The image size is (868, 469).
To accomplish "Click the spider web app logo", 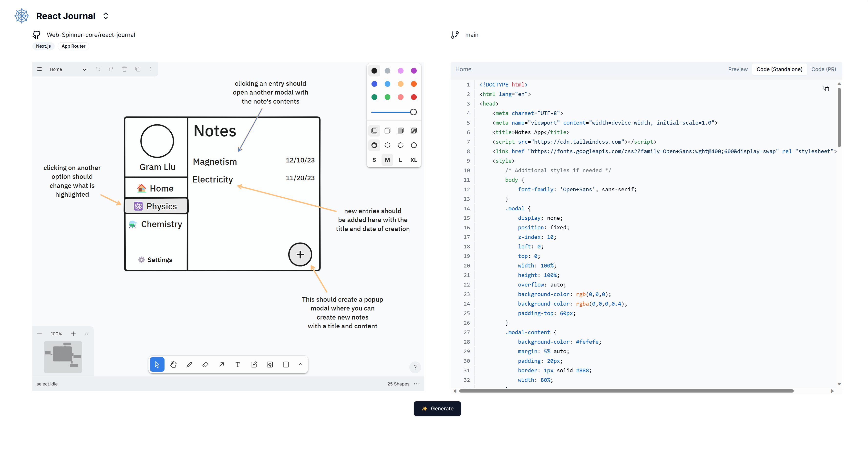I will point(22,16).
